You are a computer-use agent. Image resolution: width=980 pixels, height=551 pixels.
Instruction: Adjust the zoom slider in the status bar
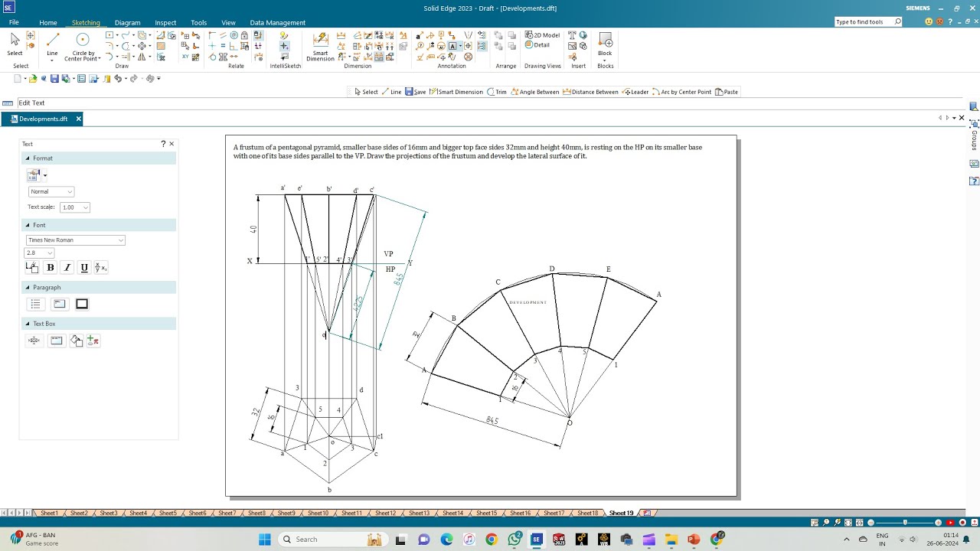tap(905, 523)
